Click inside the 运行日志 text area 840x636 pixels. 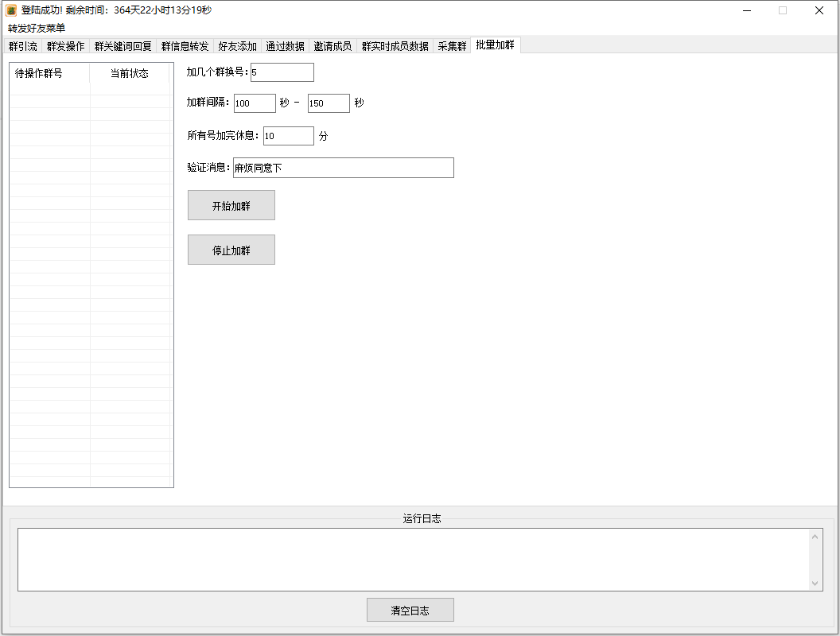[x=413, y=560]
